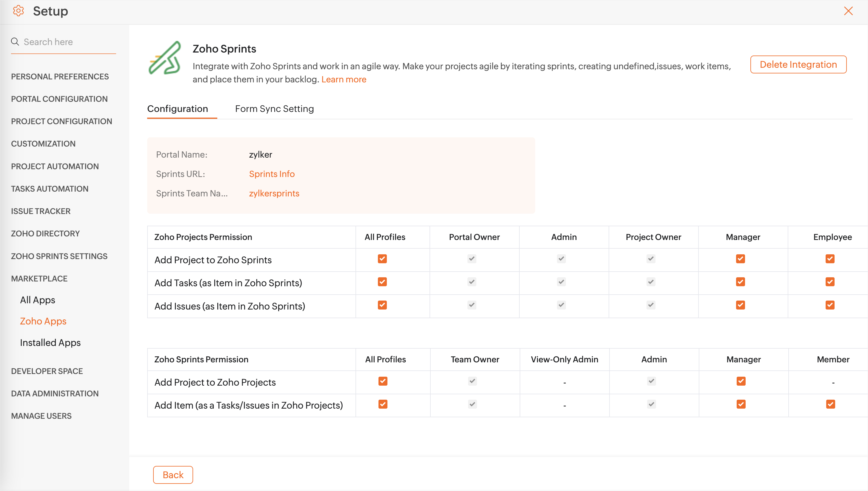Uncheck All Profiles for Add Item row
The height and width of the screenshot is (491, 868).
(383, 404)
